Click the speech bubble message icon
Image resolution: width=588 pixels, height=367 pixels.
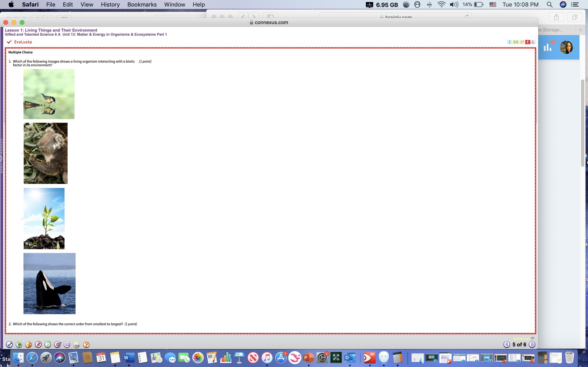(67, 344)
